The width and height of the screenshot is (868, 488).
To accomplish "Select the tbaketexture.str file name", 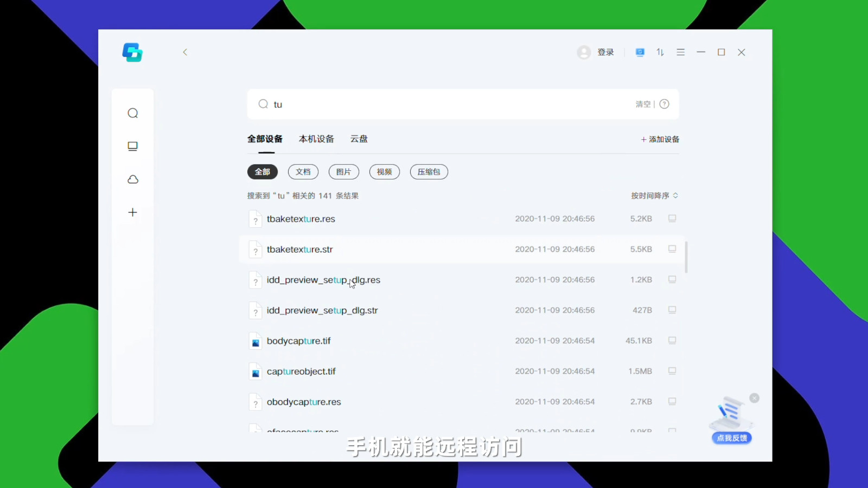I will 300,249.
